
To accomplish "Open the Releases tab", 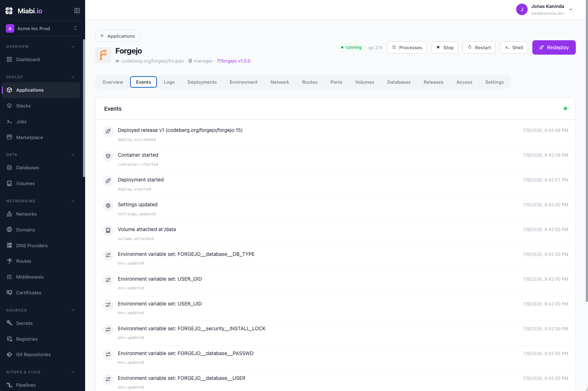I will [434, 82].
